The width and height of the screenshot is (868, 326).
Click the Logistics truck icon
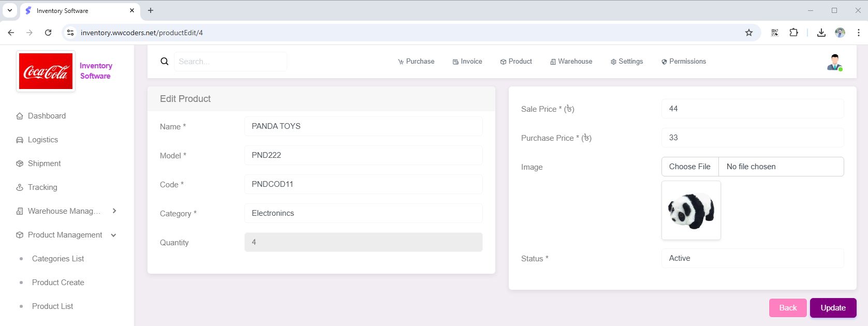(20, 140)
